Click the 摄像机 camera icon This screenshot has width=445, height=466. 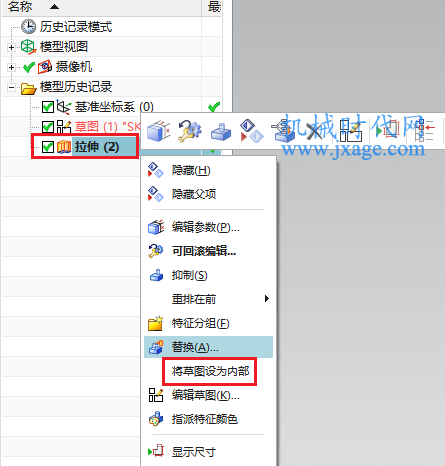click(x=45, y=67)
